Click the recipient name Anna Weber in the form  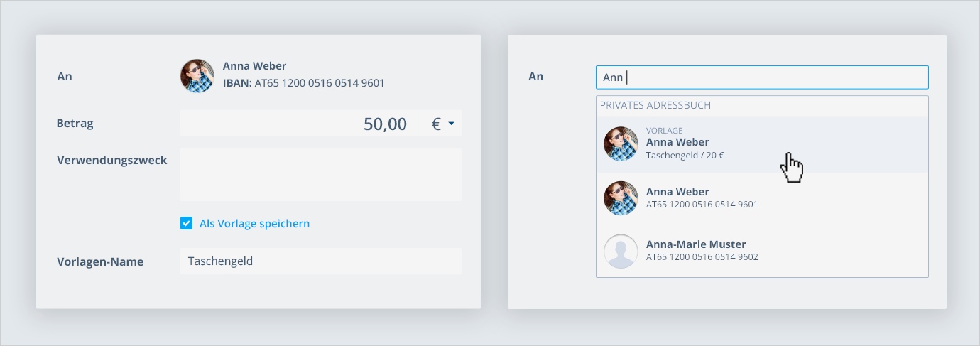coord(254,66)
